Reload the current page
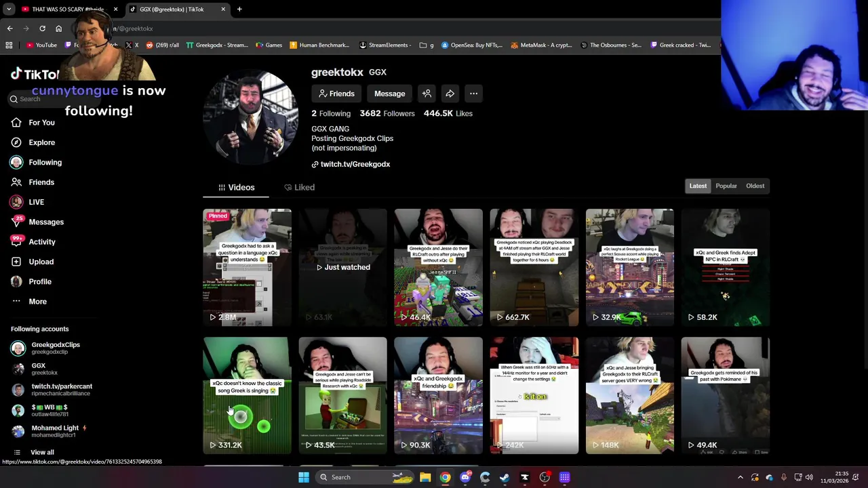This screenshot has height=488, width=868. point(42,28)
